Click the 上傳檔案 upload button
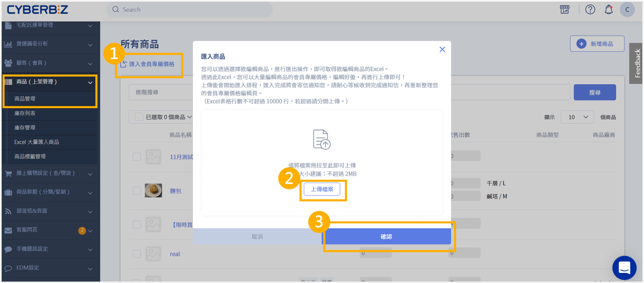The image size is (644, 283). tap(322, 189)
